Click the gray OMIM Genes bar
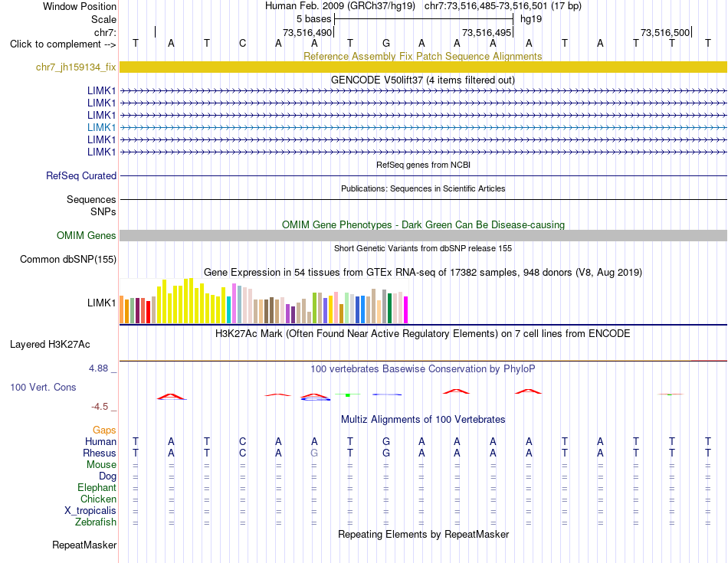Viewport: 728px width, 563px height. [x=423, y=236]
